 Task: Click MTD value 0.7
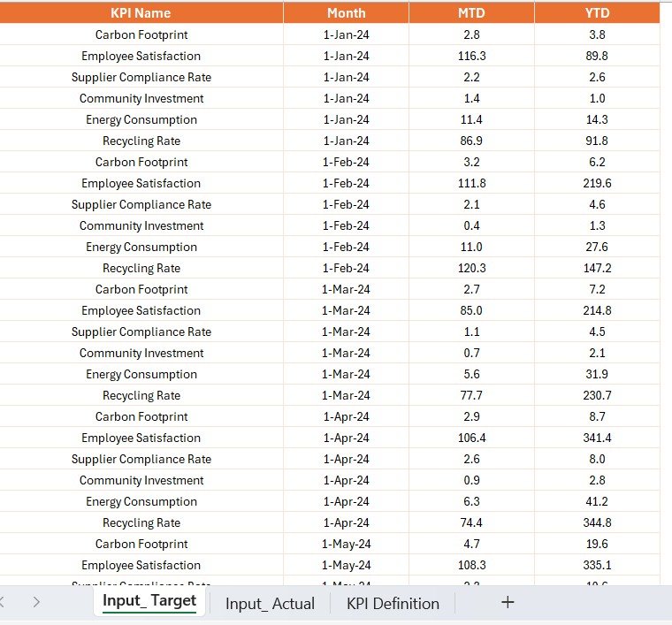click(471, 353)
